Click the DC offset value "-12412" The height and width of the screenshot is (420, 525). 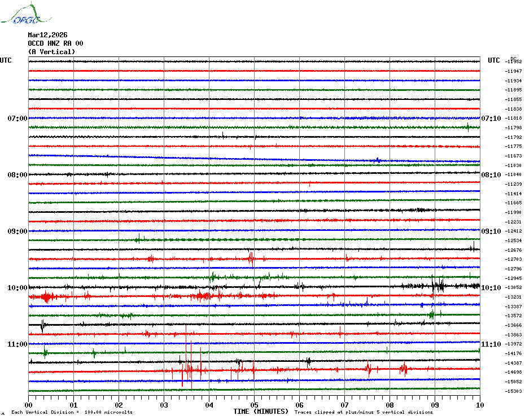tap(514, 231)
